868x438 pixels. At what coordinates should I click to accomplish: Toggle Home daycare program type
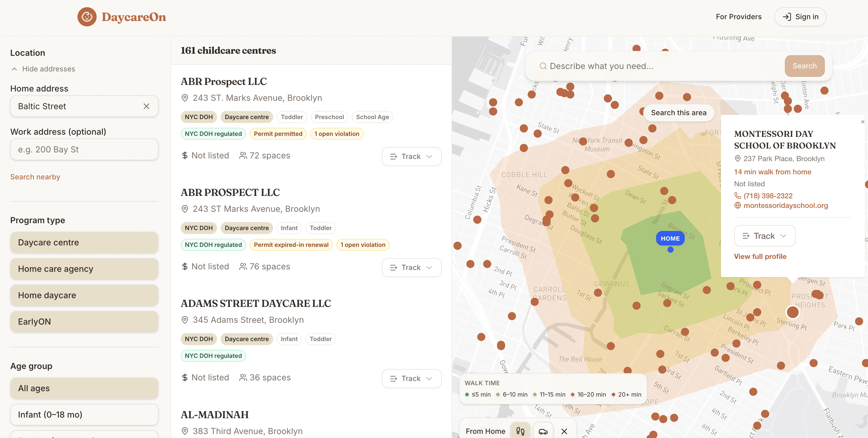click(84, 295)
